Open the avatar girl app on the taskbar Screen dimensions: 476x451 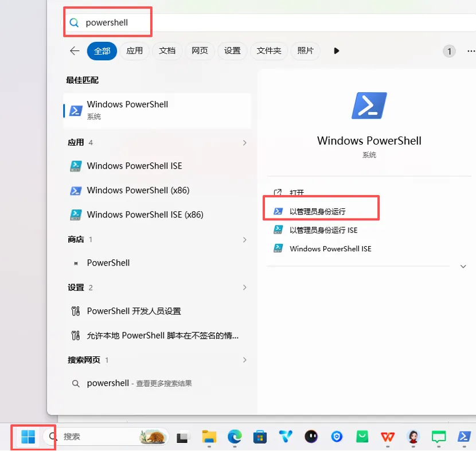tap(413, 437)
